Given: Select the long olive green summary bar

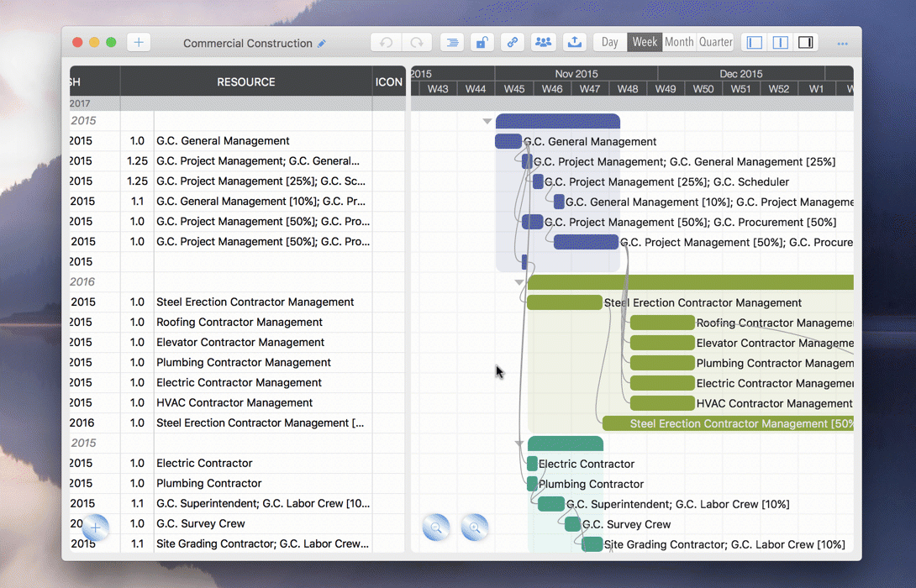Looking at the screenshot, I should click(x=691, y=282).
